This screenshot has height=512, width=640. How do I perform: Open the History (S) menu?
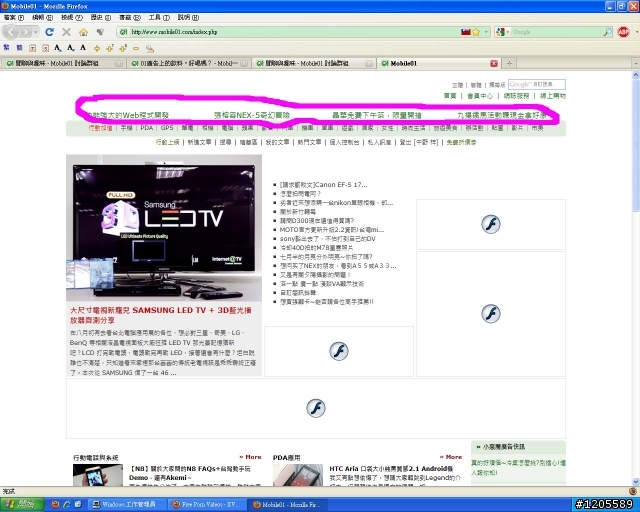[101, 18]
